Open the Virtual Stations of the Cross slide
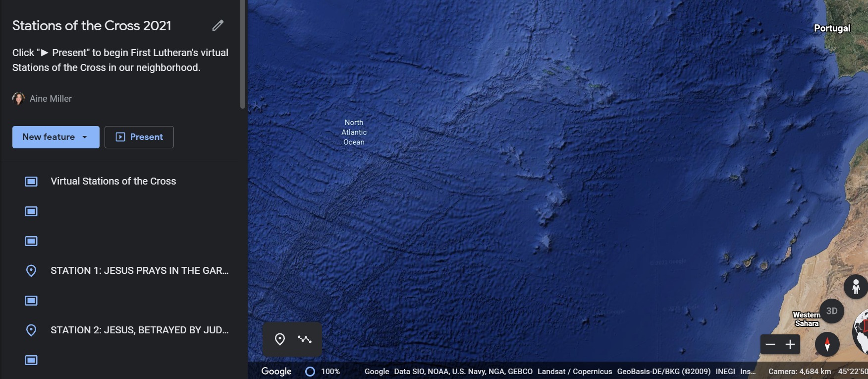This screenshot has height=379, width=868. click(x=113, y=182)
